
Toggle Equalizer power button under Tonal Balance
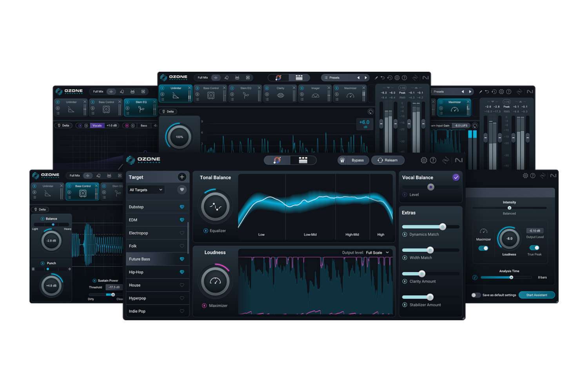tap(205, 230)
